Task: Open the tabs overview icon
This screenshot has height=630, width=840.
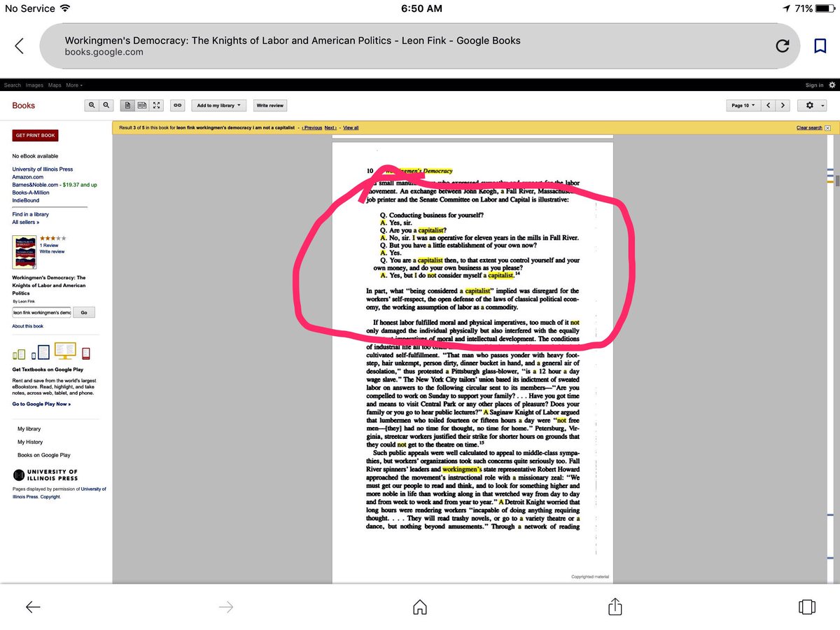Action: pos(806,606)
